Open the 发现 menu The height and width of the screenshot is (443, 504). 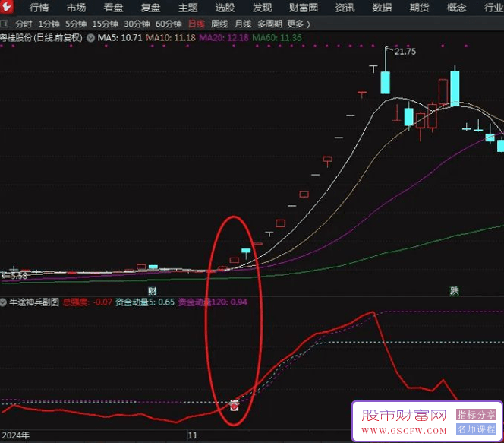click(263, 8)
